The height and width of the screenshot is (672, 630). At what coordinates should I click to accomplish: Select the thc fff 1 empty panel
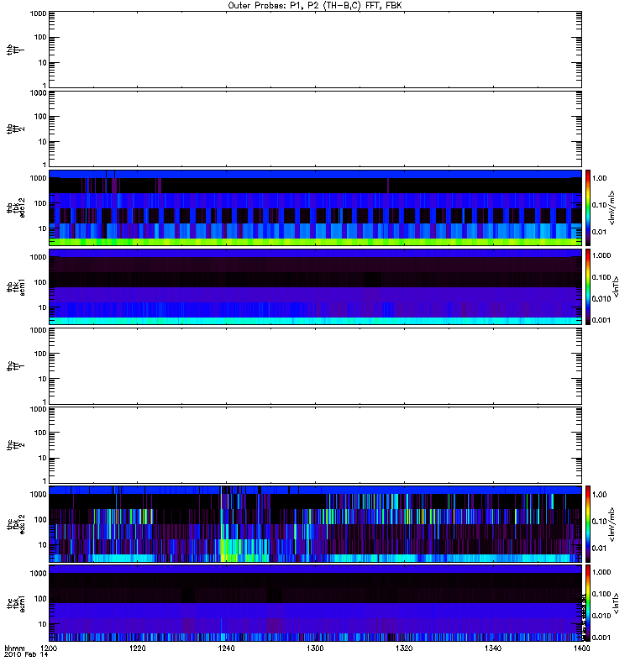coord(315,366)
